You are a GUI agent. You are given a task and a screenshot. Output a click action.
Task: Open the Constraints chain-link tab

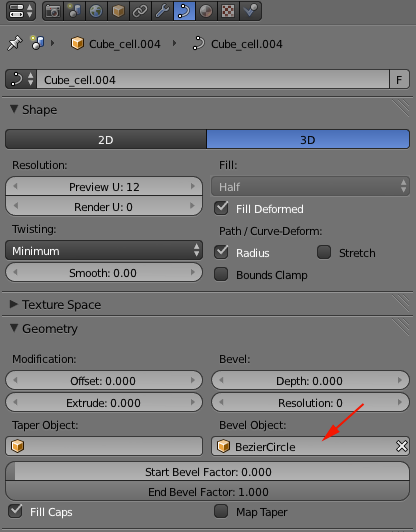pyautogui.click(x=140, y=11)
